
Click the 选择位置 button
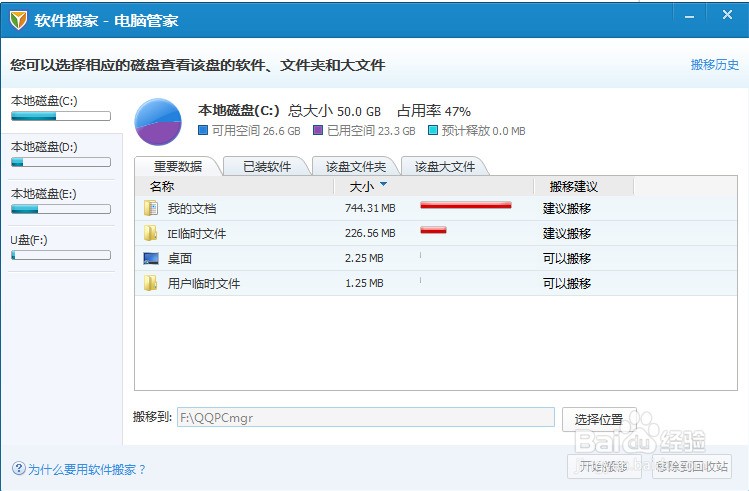599,419
